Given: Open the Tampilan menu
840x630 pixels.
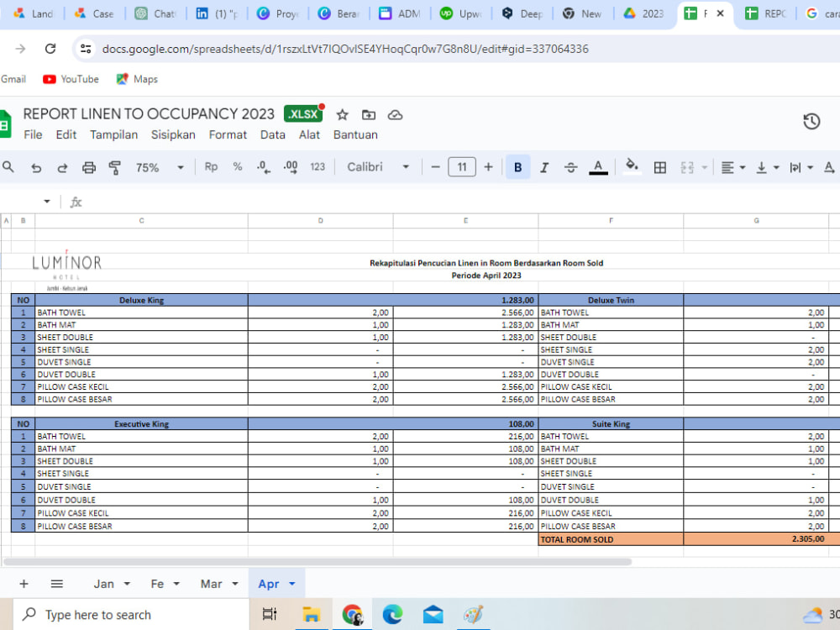Looking at the screenshot, I should point(113,134).
